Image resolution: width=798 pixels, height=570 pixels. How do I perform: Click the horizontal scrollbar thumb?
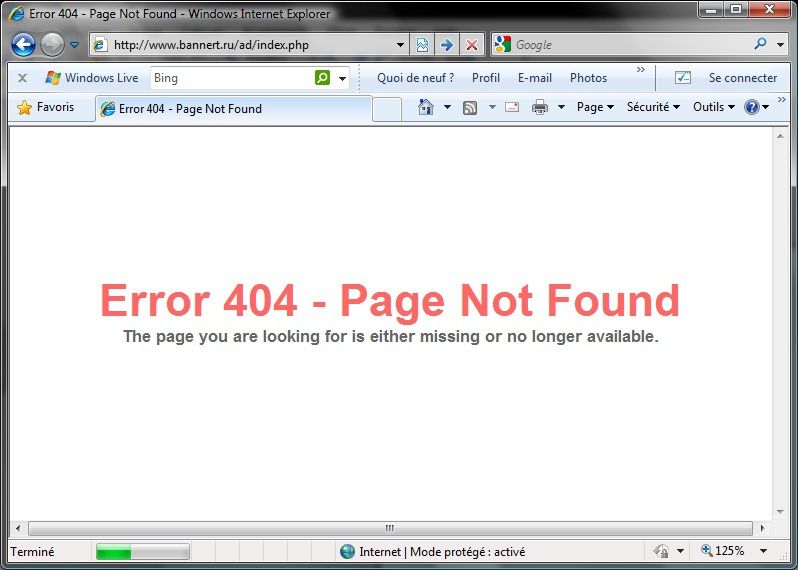[390, 528]
